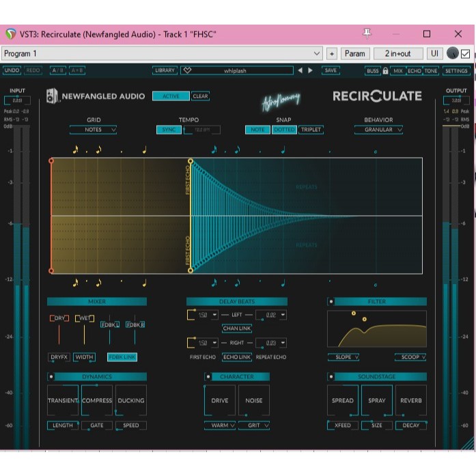The image size is (476, 476).
Task: Click the DUCKING control box
Action: pos(131,400)
